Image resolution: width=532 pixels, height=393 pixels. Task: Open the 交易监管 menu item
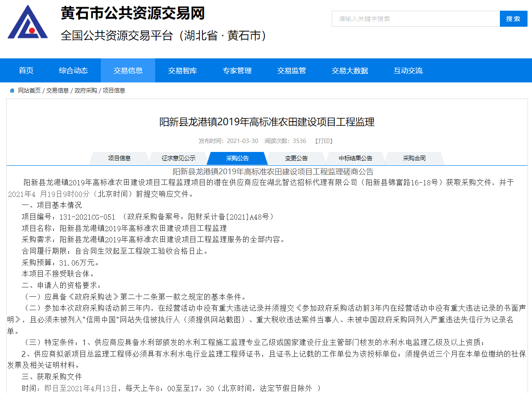pos(292,70)
